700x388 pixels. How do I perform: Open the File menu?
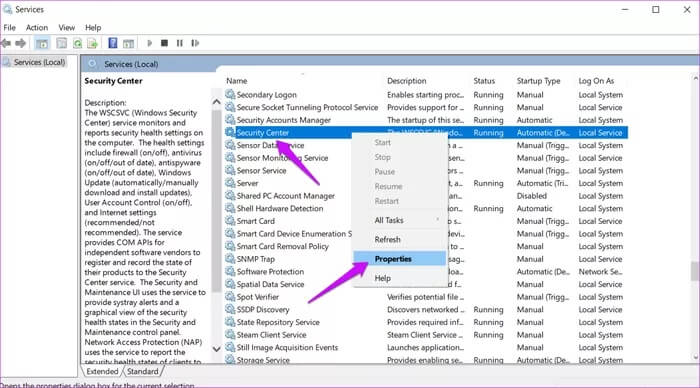[9, 28]
